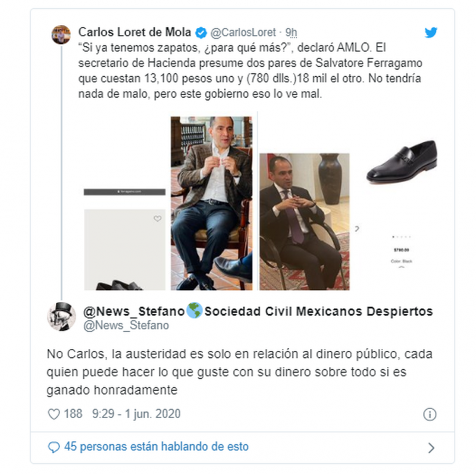Expand the conversation with the right chevron
476x474 pixels.
coord(431,448)
